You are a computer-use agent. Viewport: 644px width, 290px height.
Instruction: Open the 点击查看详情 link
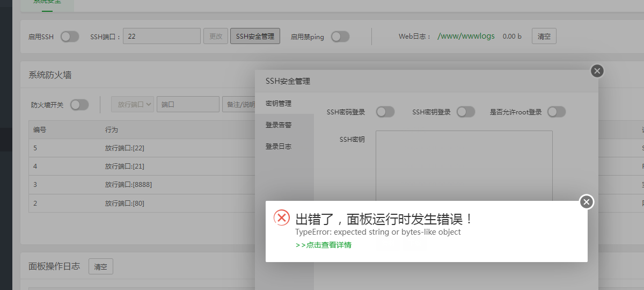pos(324,245)
